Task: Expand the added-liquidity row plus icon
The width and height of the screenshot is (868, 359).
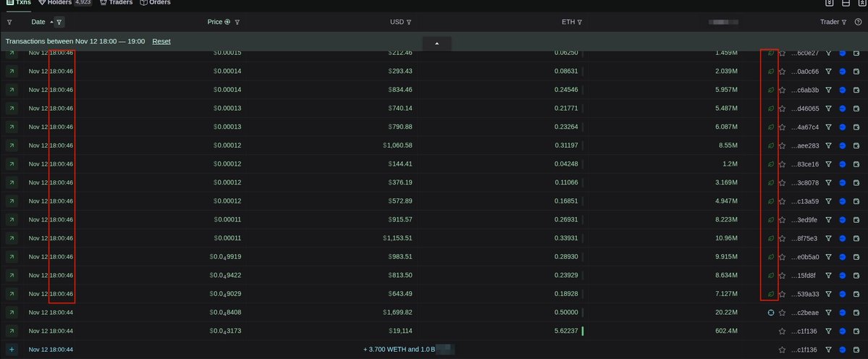Action: [12, 350]
